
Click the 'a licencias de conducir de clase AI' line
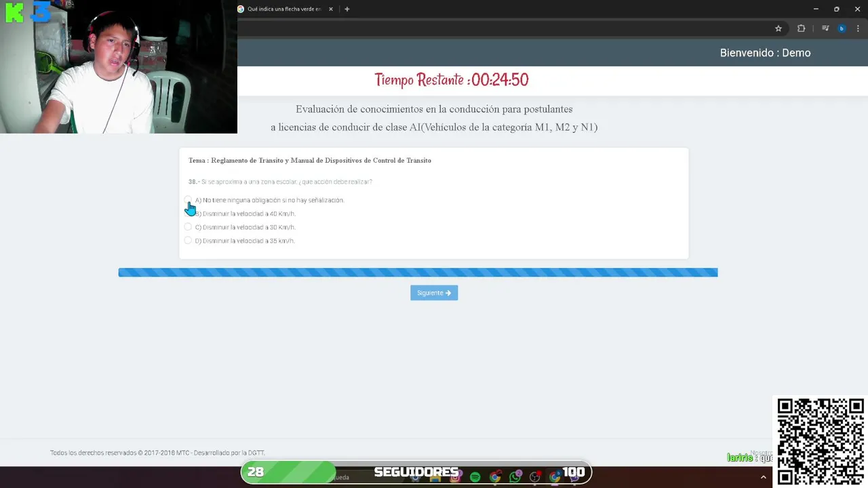(x=434, y=127)
